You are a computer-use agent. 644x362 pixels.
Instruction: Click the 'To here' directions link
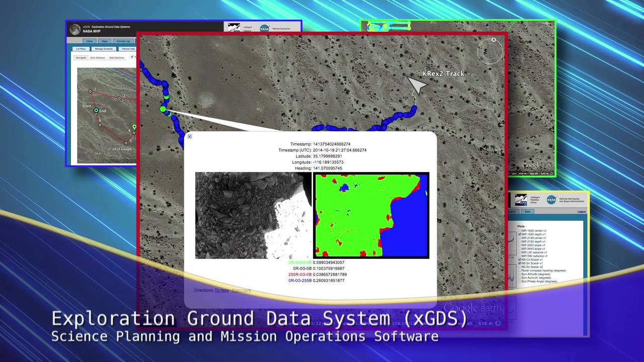click(x=221, y=291)
